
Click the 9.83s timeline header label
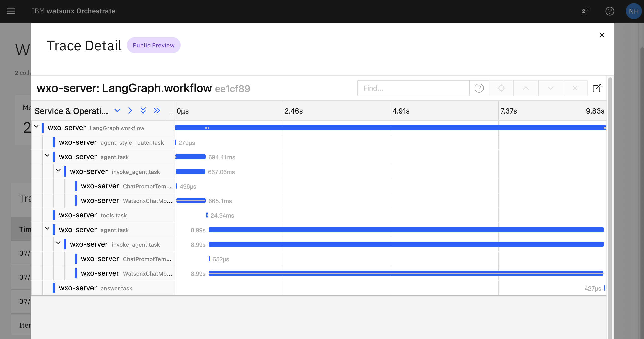pos(595,111)
